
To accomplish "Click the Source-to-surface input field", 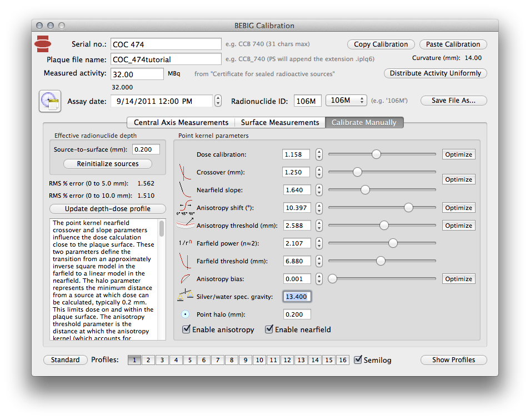I will coord(146,149).
